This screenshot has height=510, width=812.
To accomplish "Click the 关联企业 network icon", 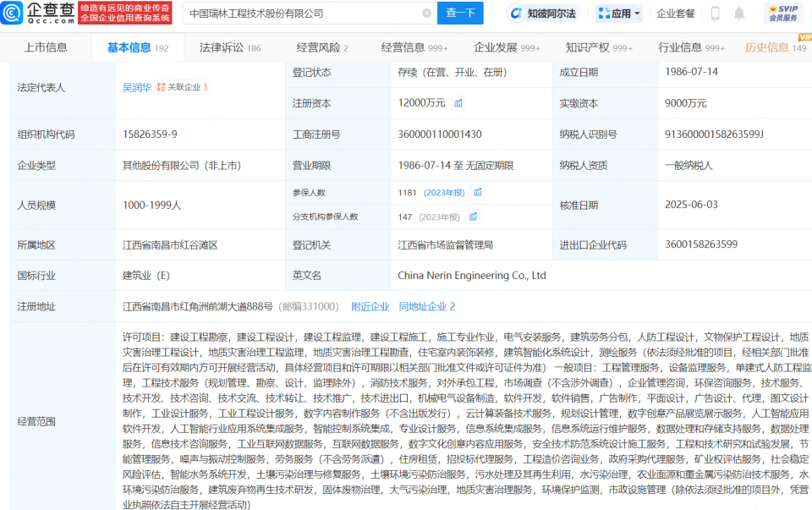I will click(161, 87).
